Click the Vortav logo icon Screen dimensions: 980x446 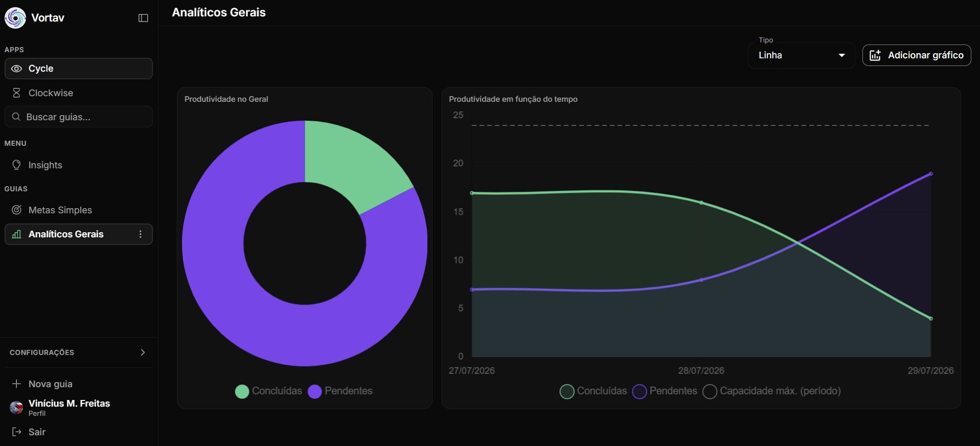[x=15, y=18]
